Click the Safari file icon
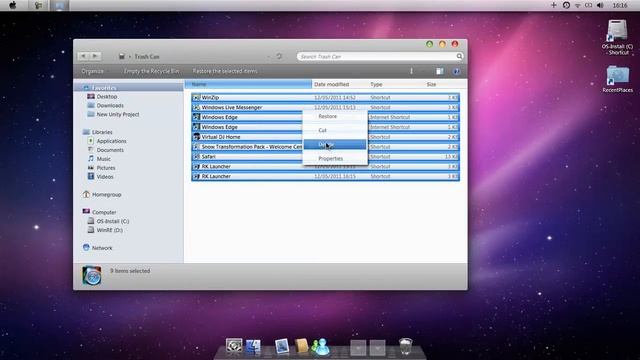 196,156
